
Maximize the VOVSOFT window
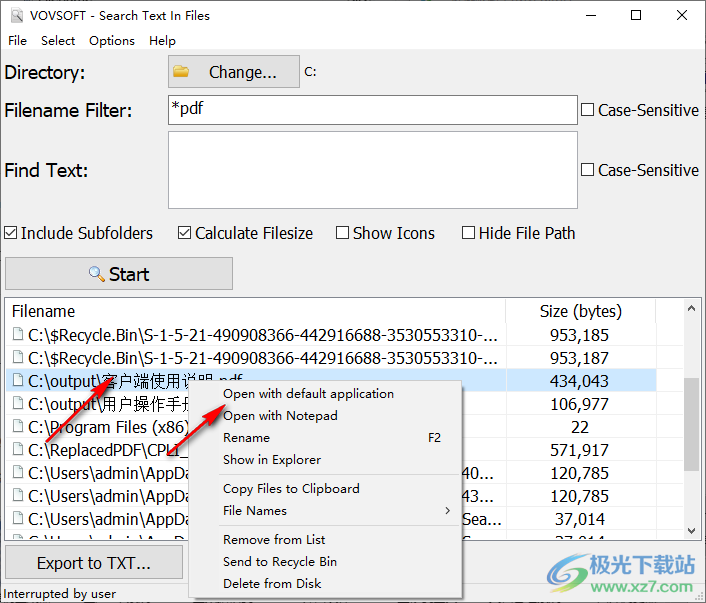pos(636,15)
